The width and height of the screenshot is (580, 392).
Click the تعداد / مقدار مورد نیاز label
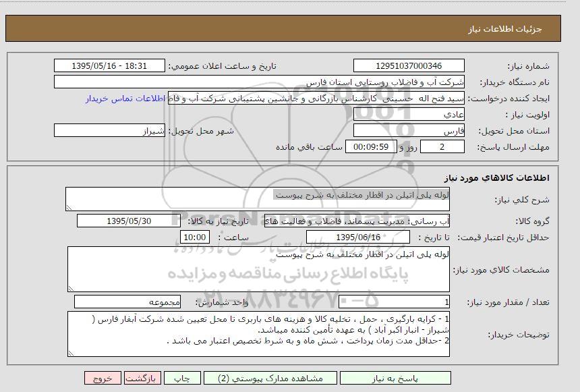pos(509,302)
